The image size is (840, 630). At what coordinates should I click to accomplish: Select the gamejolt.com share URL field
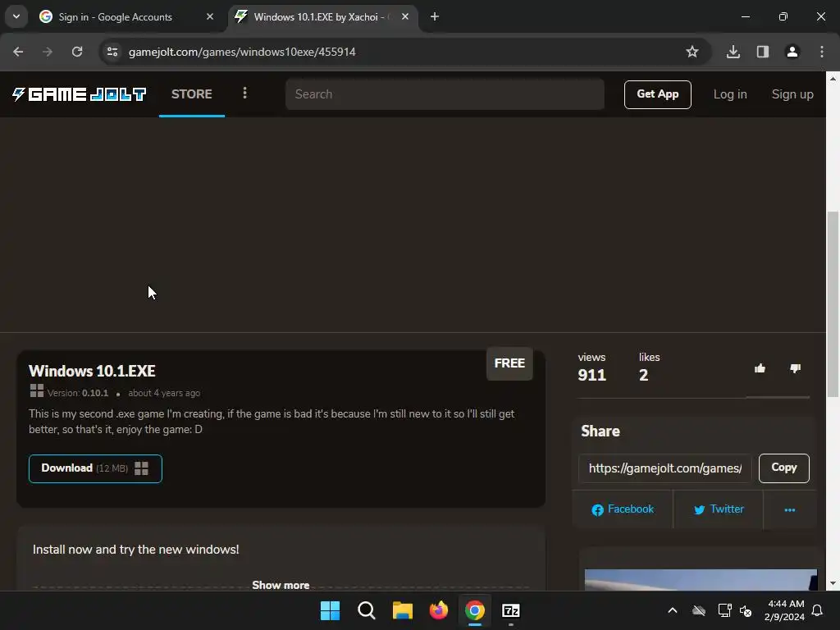click(x=664, y=468)
